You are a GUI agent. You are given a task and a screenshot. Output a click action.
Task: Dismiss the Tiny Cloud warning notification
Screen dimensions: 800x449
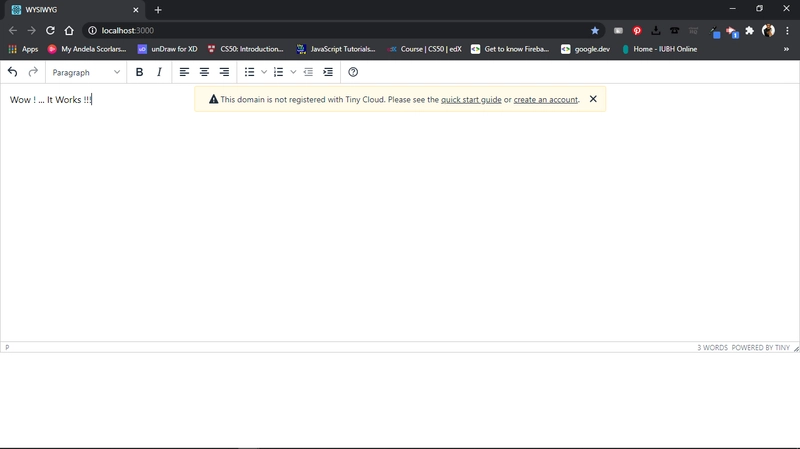pyautogui.click(x=593, y=99)
